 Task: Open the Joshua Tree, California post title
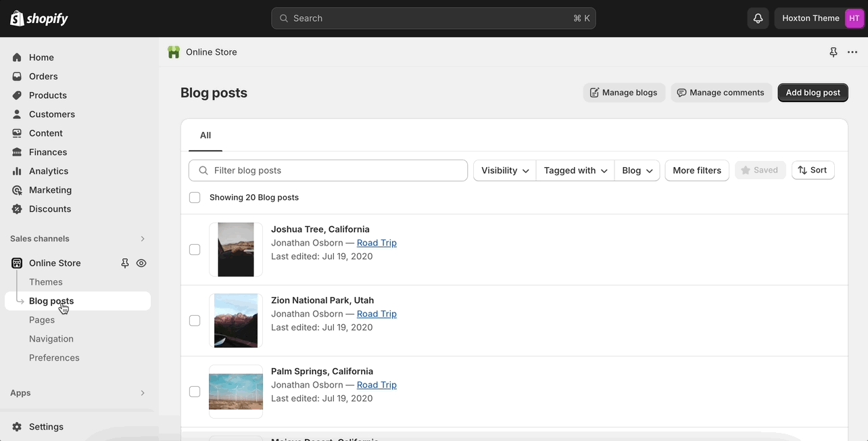tap(320, 229)
